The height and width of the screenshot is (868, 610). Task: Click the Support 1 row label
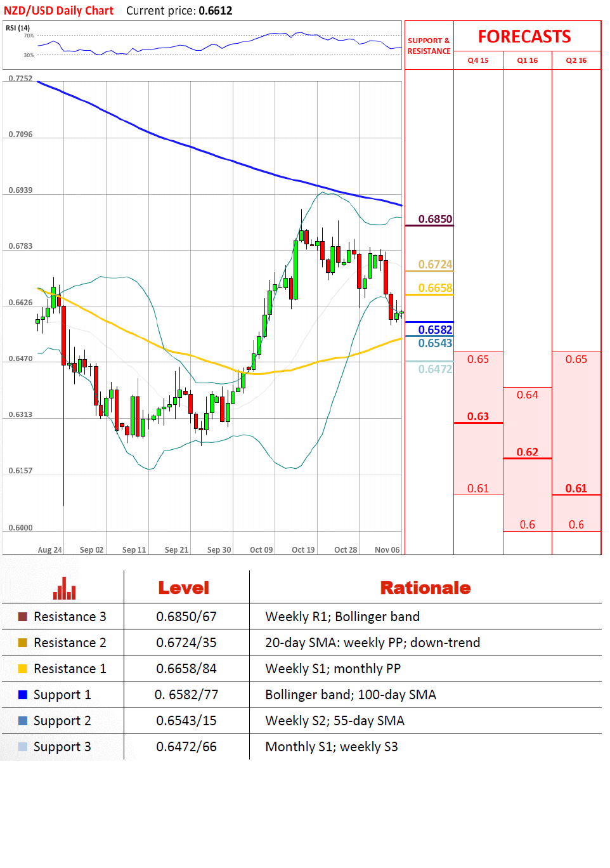[x=62, y=695]
